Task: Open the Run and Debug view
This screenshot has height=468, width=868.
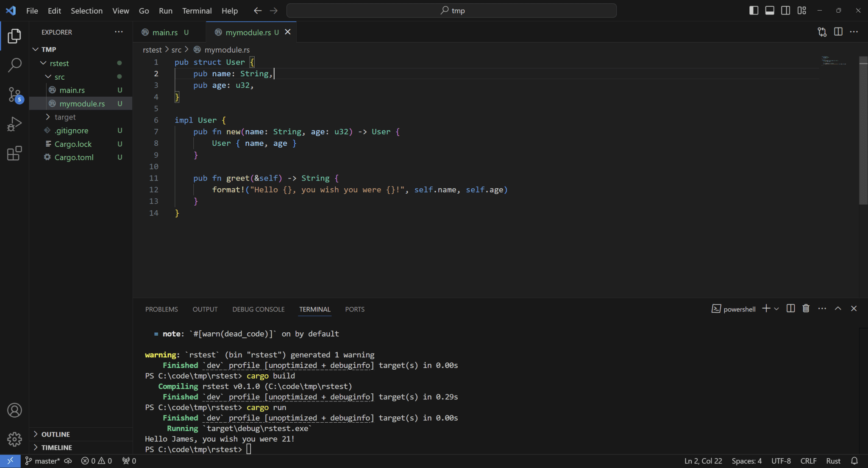Action: point(15,124)
